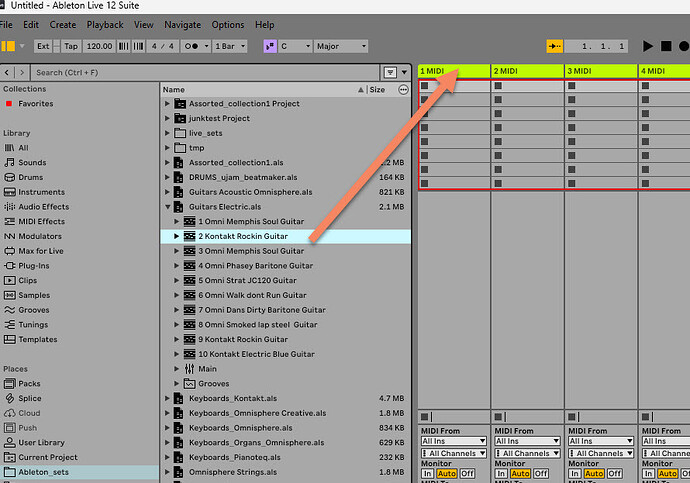Select Max for Live in the Library

click(x=40, y=251)
